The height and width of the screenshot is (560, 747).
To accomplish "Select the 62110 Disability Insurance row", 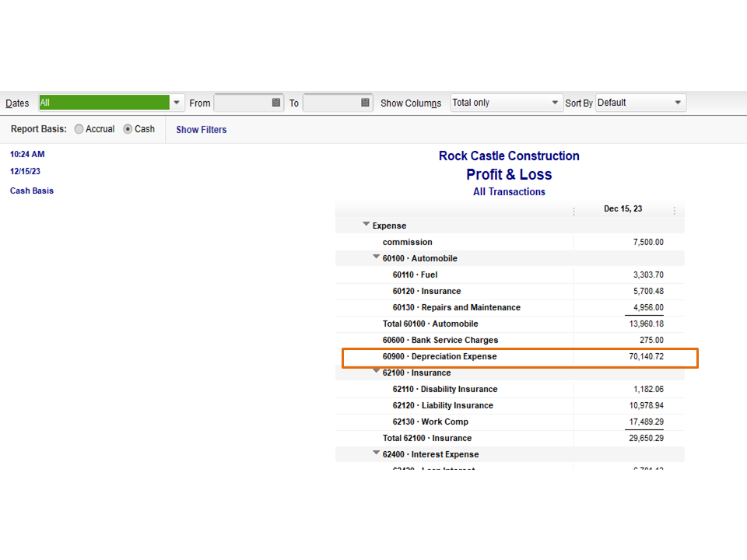I will [510, 389].
